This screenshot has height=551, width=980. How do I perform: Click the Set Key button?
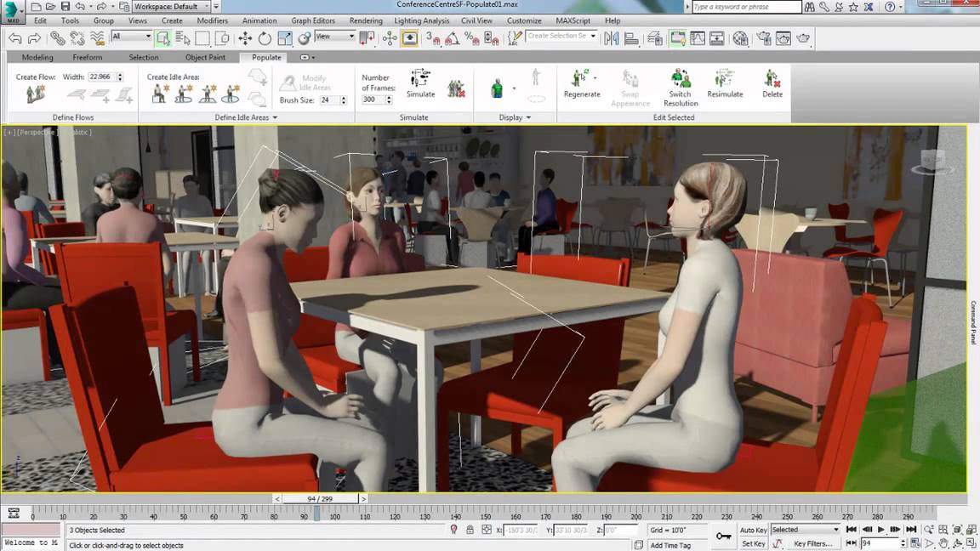753,543
